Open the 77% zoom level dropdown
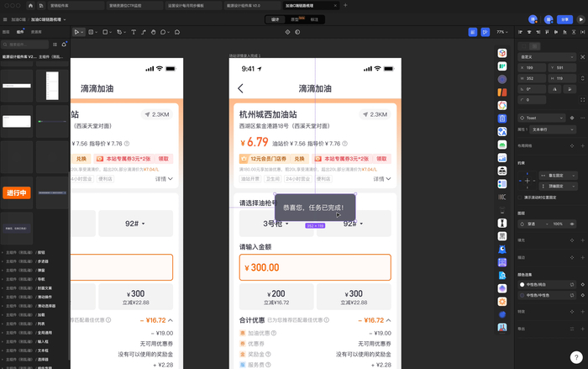588x369 pixels. pos(502,32)
